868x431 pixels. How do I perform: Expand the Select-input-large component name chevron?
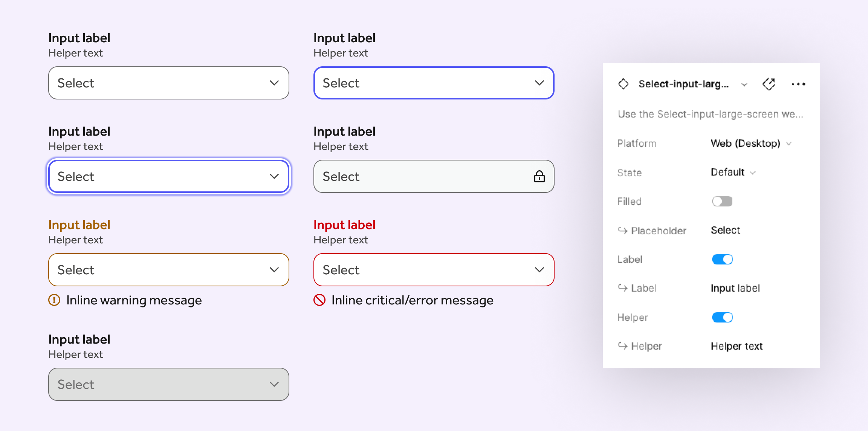click(x=744, y=84)
